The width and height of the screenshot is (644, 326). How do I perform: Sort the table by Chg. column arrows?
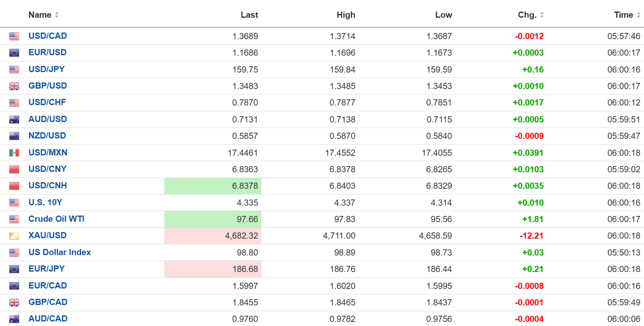coord(542,15)
